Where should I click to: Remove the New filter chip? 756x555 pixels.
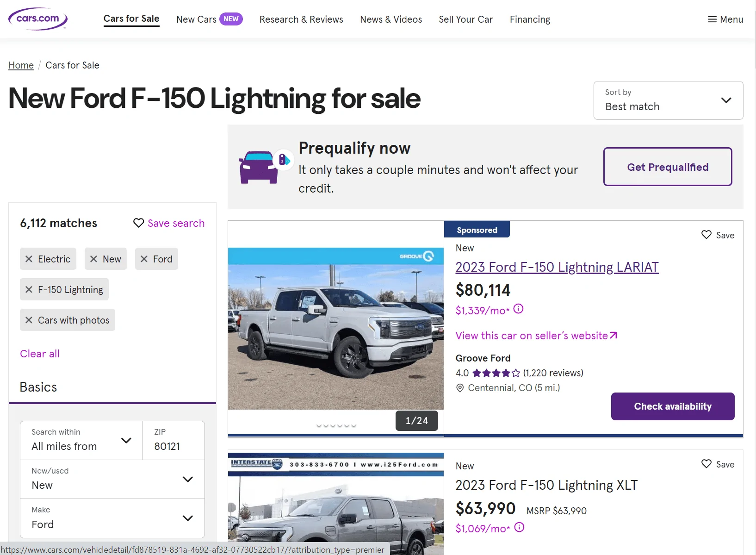click(x=93, y=259)
